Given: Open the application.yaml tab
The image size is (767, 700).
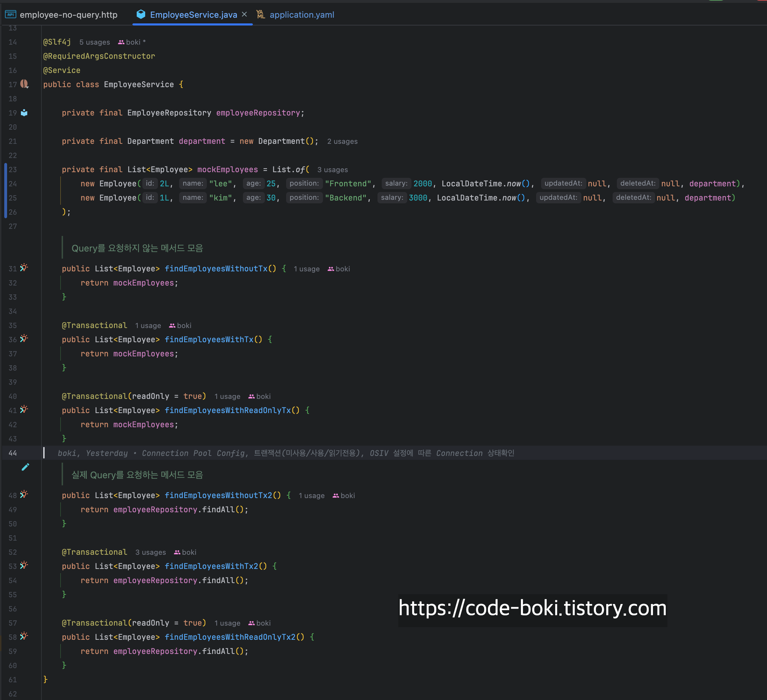Looking at the screenshot, I should point(302,15).
